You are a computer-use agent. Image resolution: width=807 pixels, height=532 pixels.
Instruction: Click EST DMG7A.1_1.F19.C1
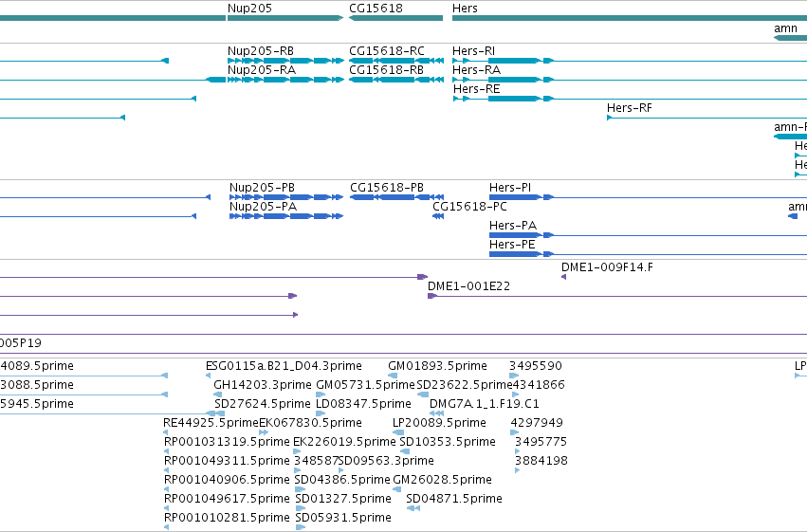click(485, 404)
